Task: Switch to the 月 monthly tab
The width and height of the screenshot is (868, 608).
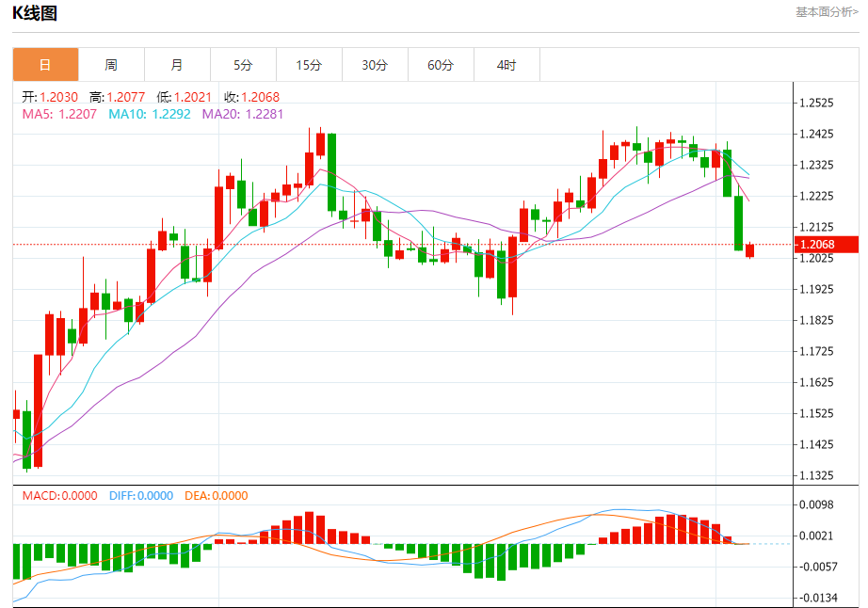Action: [177, 65]
